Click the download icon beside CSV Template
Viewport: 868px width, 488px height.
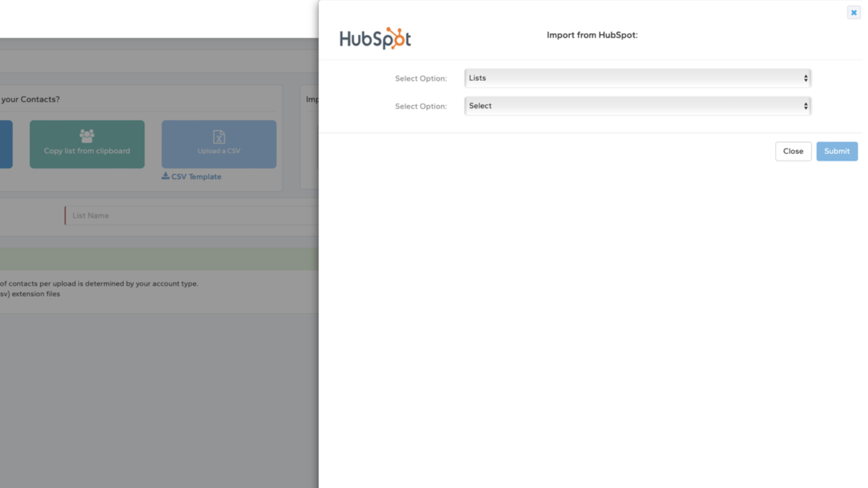pos(165,176)
